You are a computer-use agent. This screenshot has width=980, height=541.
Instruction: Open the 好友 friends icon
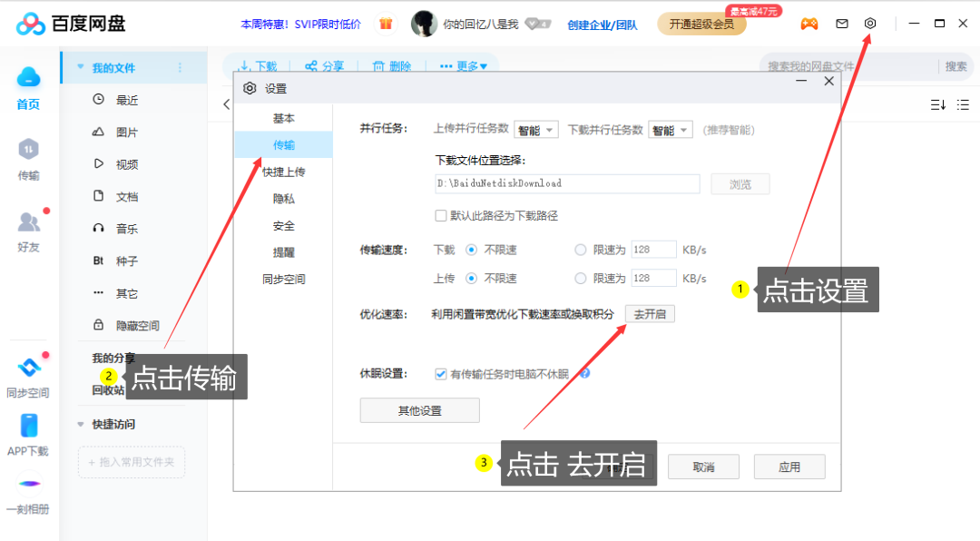[x=28, y=221]
